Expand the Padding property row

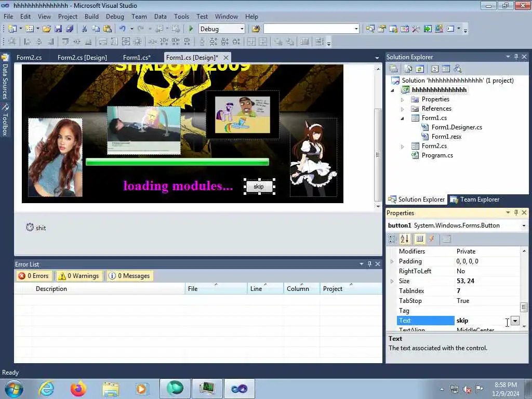[392, 261]
